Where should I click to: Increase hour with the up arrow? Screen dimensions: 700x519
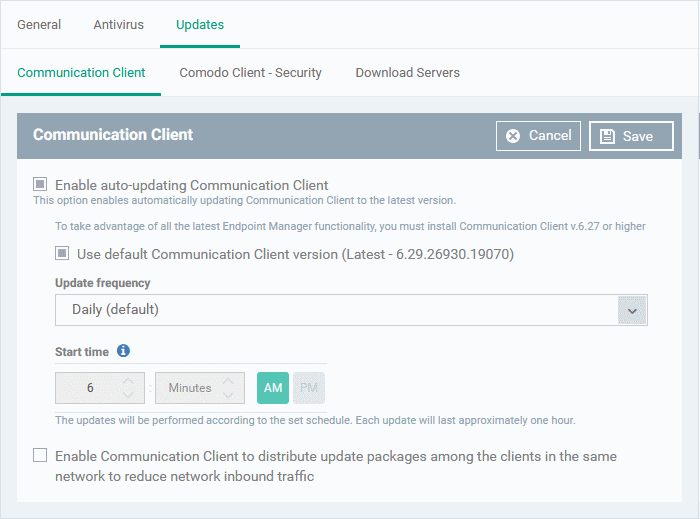(x=128, y=381)
